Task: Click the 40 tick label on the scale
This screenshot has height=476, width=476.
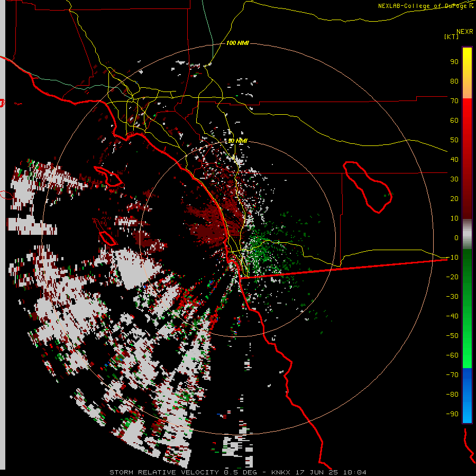Action: [x=454, y=159]
